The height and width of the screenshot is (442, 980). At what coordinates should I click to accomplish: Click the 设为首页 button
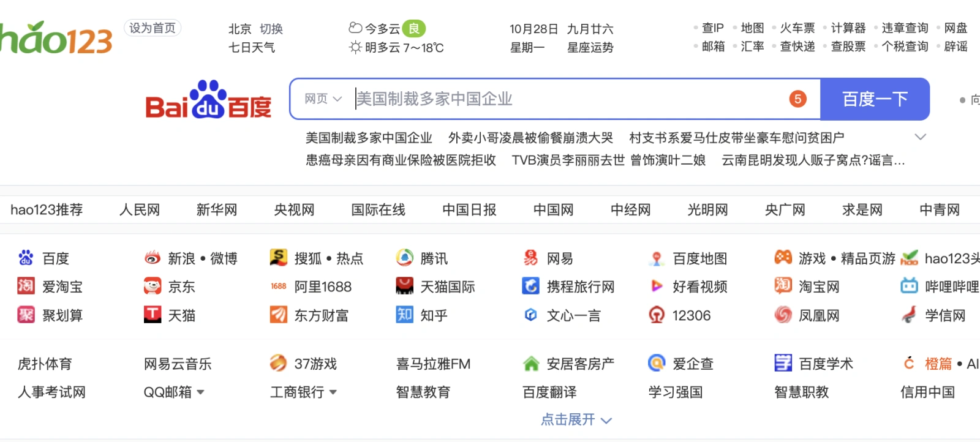(x=153, y=28)
